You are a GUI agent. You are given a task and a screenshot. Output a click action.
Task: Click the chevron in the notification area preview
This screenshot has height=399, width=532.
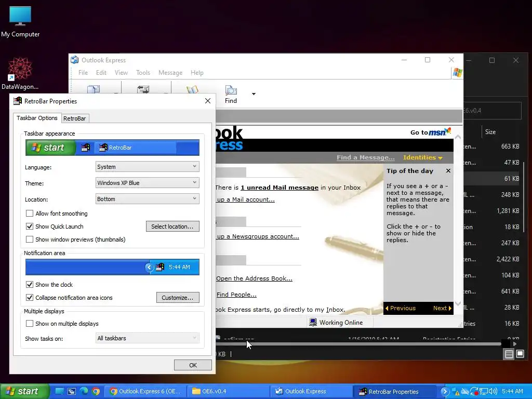[149, 267]
